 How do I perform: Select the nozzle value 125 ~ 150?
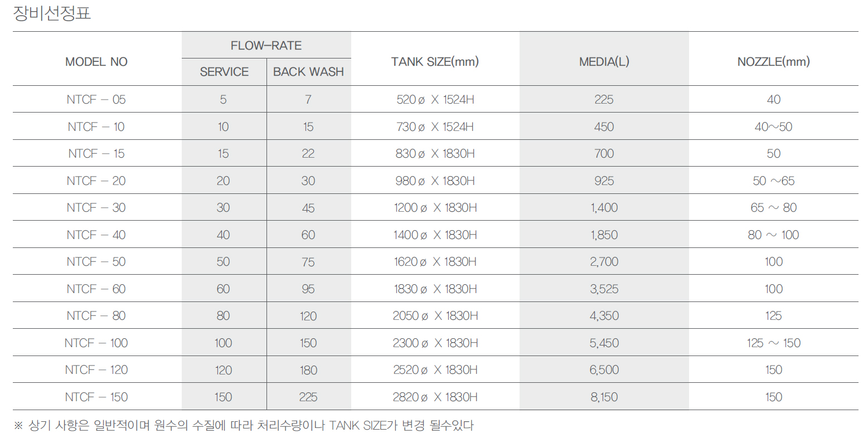coord(773,343)
